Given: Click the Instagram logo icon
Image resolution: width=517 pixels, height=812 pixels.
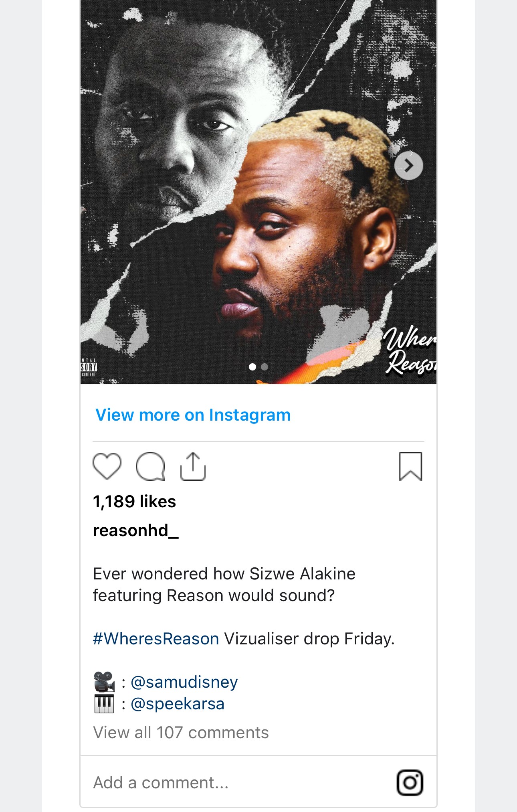Looking at the screenshot, I should pyautogui.click(x=410, y=782).
